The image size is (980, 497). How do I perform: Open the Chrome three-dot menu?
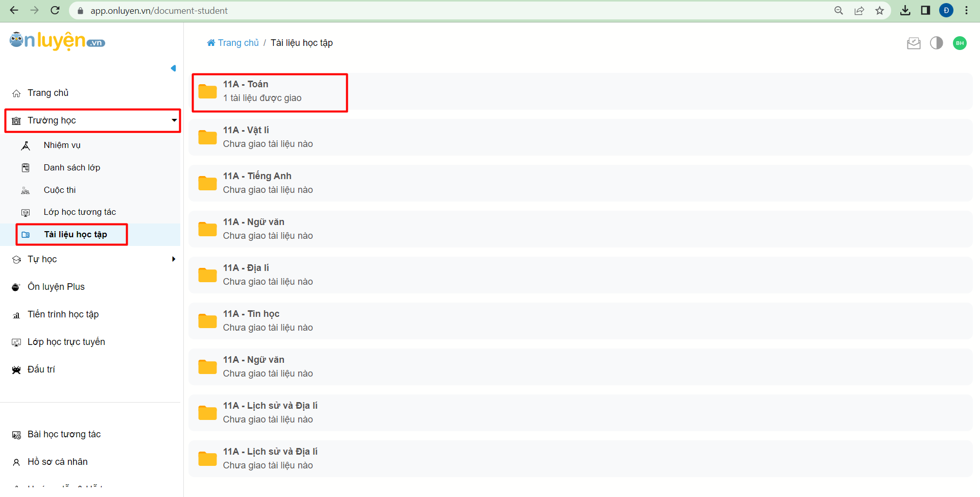click(967, 10)
